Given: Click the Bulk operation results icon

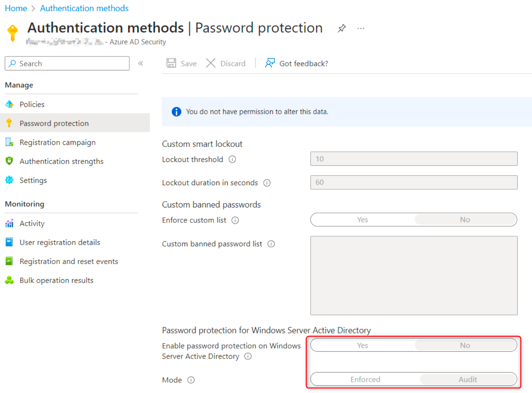Looking at the screenshot, I should tap(9, 280).
